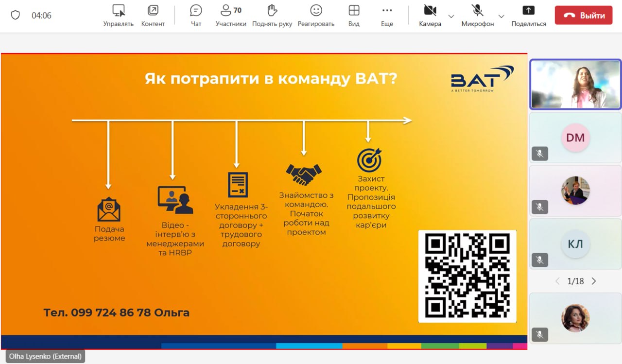
Task: Click the meeting timer 04:06
Action: [41, 16]
